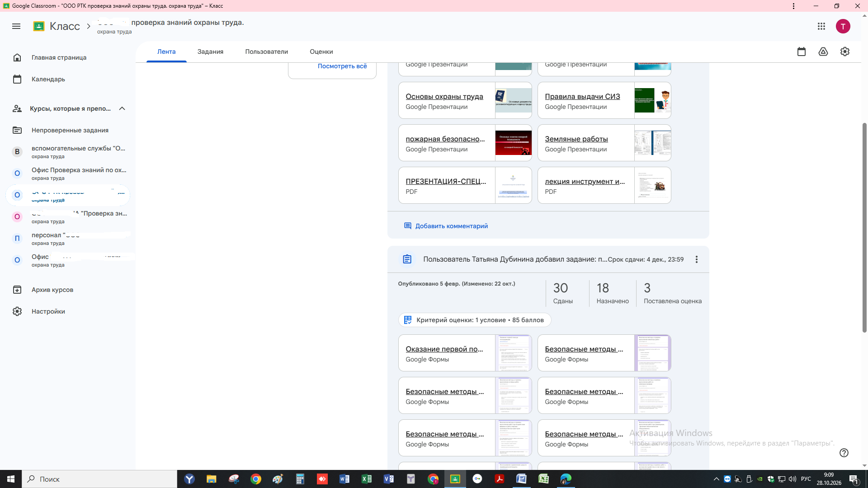The height and width of the screenshot is (488, 868).
Task: Open the ПРЕЗЕНТАЦИЯ-СПЕЦ PDF attachment
Action: (465, 185)
